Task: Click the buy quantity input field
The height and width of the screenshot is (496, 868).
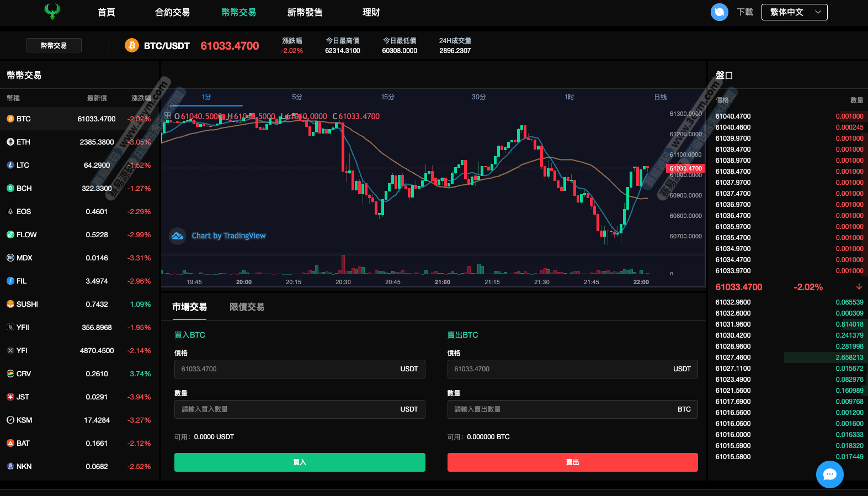Action: (287, 409)
